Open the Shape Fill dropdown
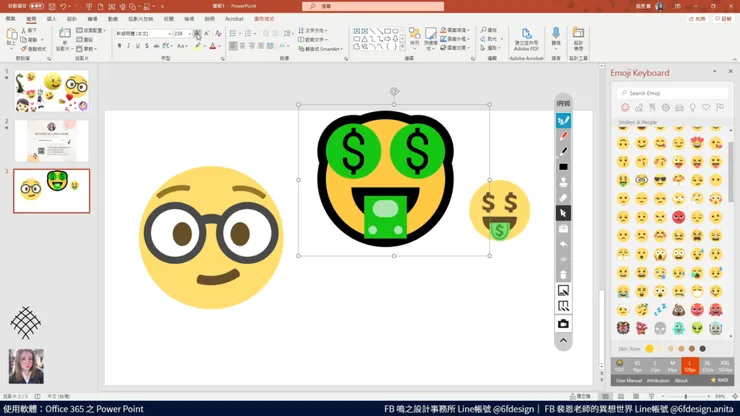Image resolution: width=740 pixels, height=416 pixels. pos(455,30)
